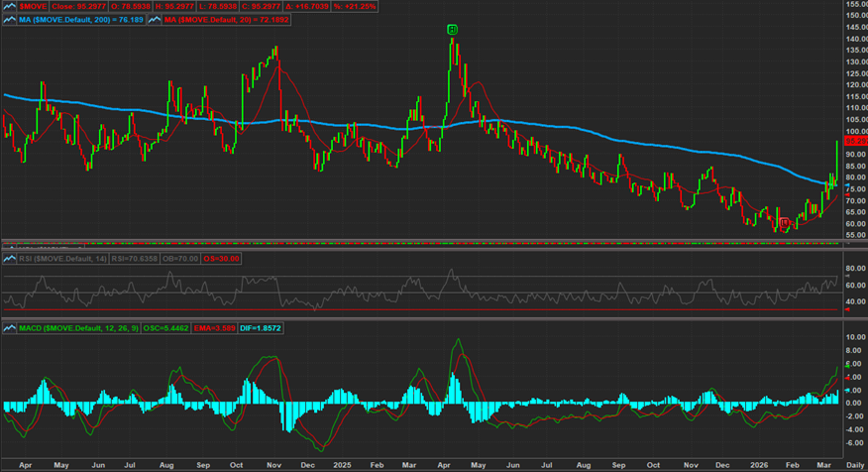This screenshot has height=472, width=868.
Task: Click the MACD indicator chart icon
Action: [x=10, y=327]
